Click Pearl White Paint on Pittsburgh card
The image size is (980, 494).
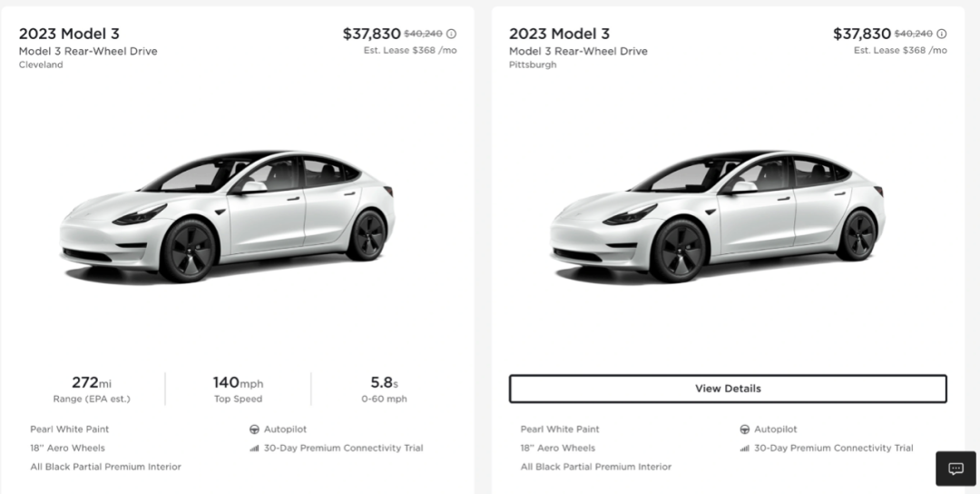[x=560, y=430]
